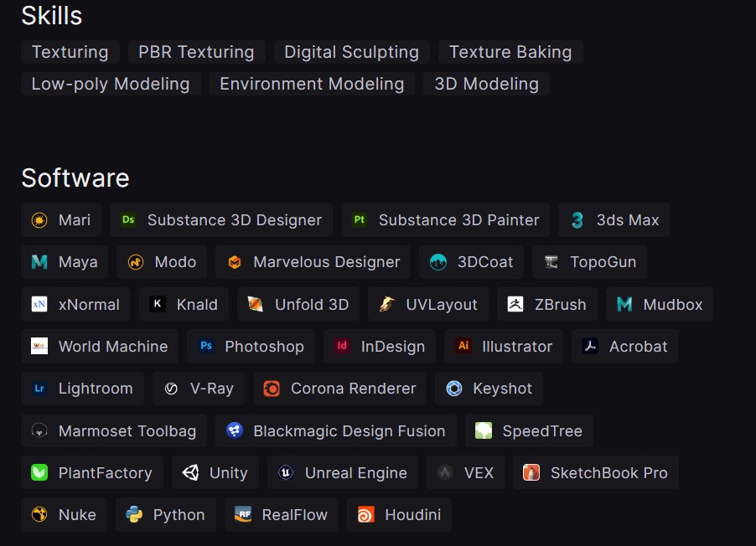Open the Digital Sculpting skill tag
This screenshot has height=546, width=756.
coord(351,52)
